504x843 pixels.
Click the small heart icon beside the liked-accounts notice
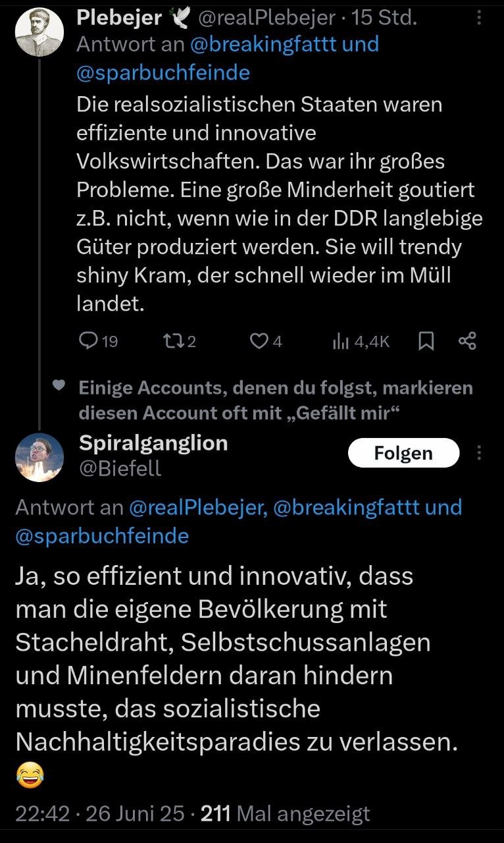[59, 386]
